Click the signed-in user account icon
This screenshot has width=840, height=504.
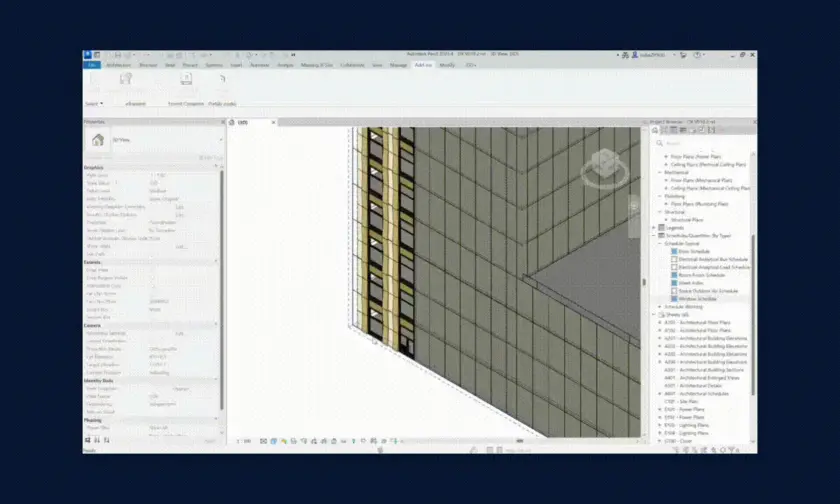click(635, 55)
